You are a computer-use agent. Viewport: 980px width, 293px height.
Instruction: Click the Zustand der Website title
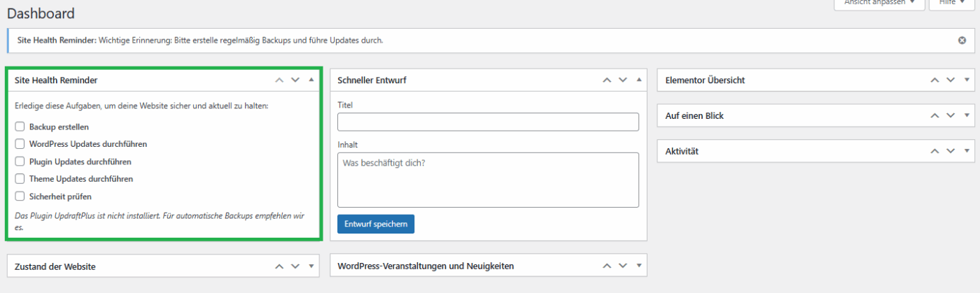pos(55,266)
